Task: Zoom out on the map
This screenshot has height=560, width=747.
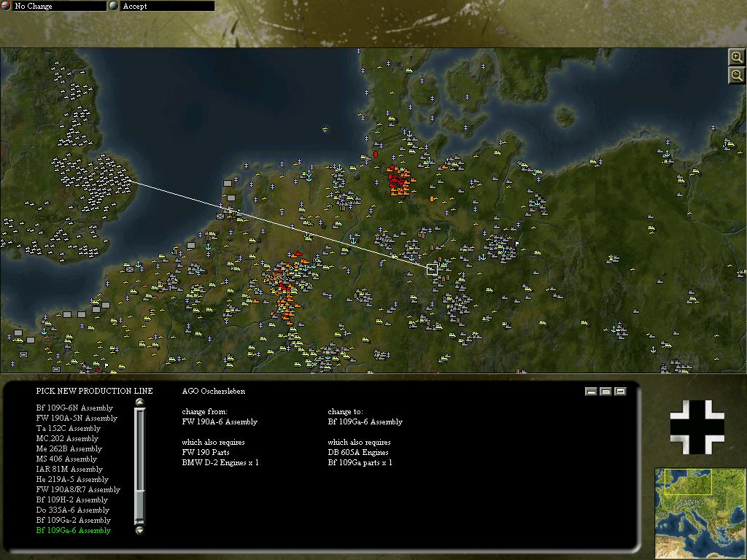Action: click(x=737, y=75)
